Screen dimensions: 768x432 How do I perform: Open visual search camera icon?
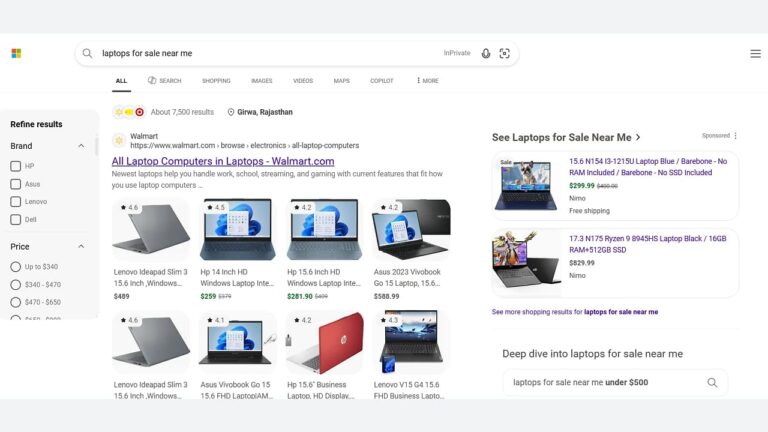(x=504, y=53)
